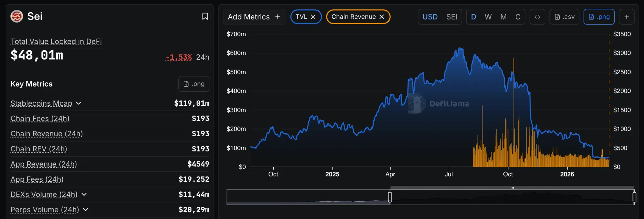The image size is (644, 219).
Task: Select monthly (M) chart interval
Action: (x=503, y=17)
